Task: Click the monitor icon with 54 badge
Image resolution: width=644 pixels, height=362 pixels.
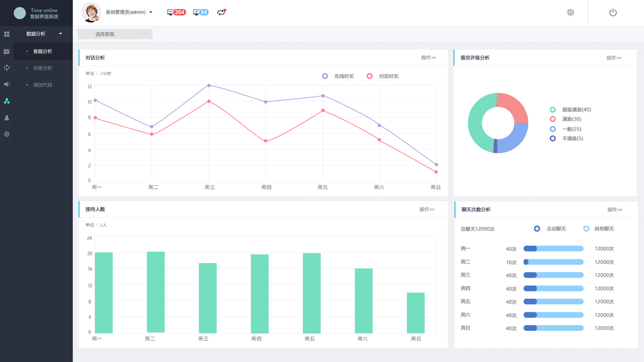Action: click(201, 12)
